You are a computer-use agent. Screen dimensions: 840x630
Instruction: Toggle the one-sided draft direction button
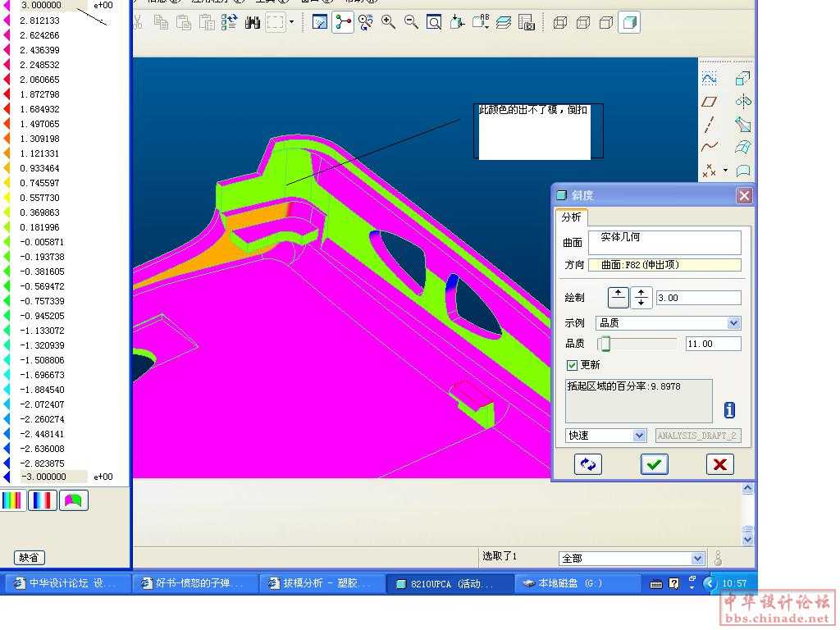tap(618, 298)
